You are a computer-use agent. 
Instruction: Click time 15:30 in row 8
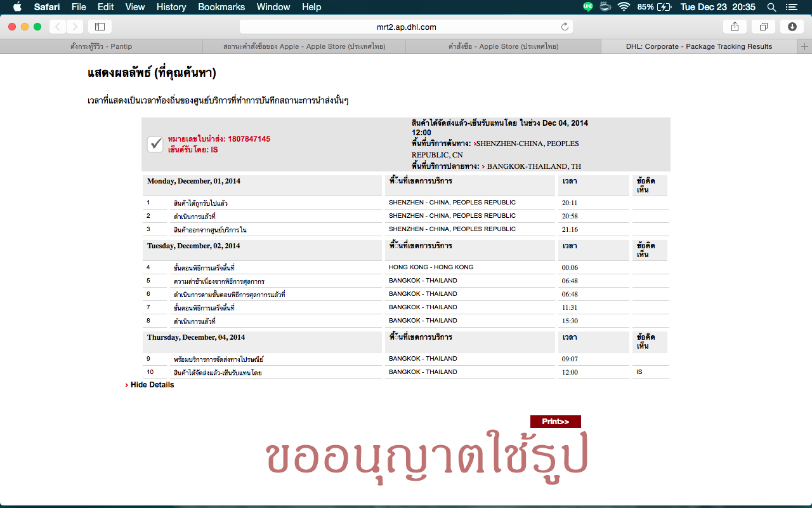tap(570, 321)
